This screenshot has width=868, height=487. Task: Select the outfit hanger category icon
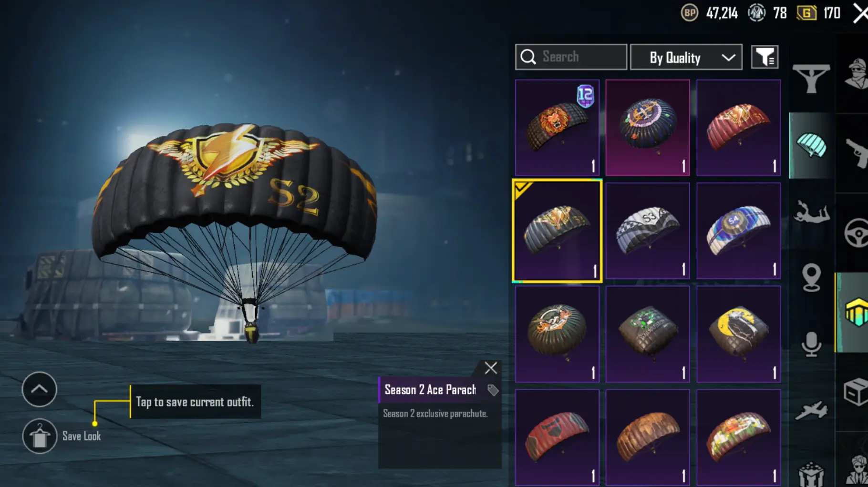(811, 79)
